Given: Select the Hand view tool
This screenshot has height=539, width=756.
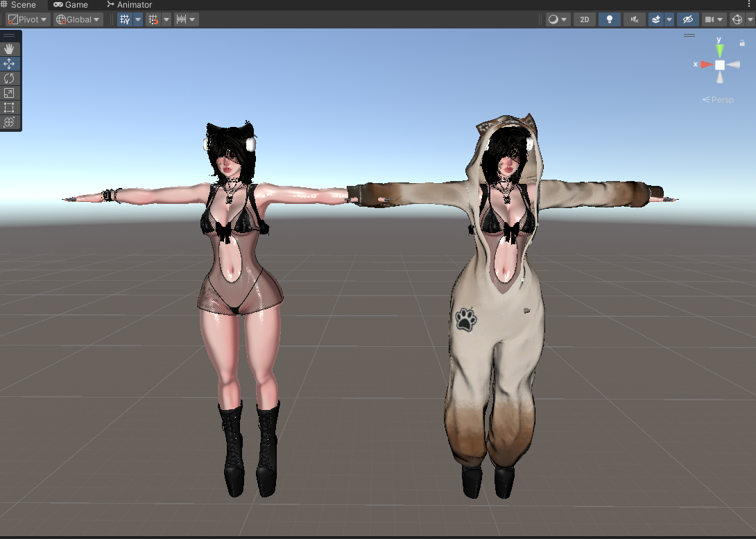Looking at the screenshot, I should click(x=9, y=49).
